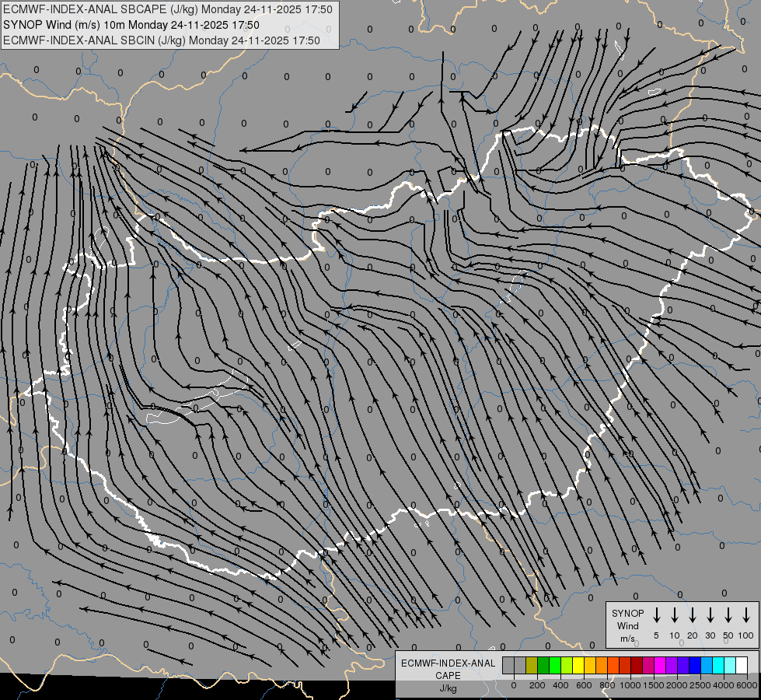This screenshot has height=700, width=761.
Task: Click the wind arrow above the 100 label
Action: pos(746,615)
